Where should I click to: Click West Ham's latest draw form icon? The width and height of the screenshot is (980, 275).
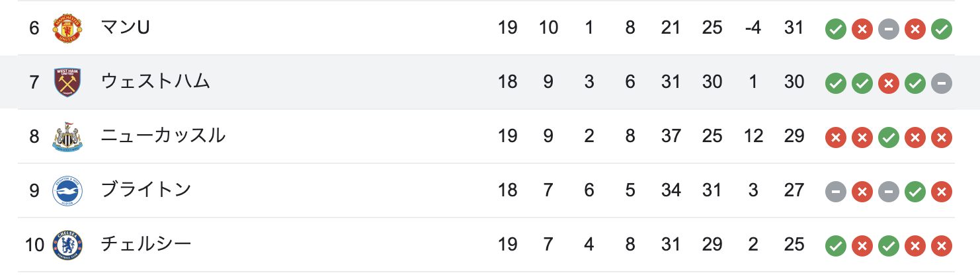pos(941,83)
